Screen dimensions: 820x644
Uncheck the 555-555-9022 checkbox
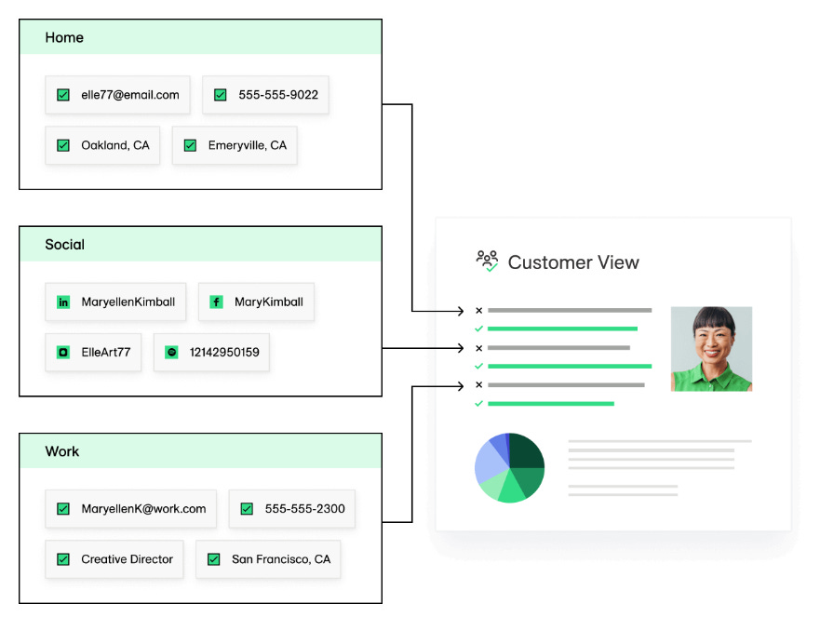pyautogui.click(x=221, y=95)
